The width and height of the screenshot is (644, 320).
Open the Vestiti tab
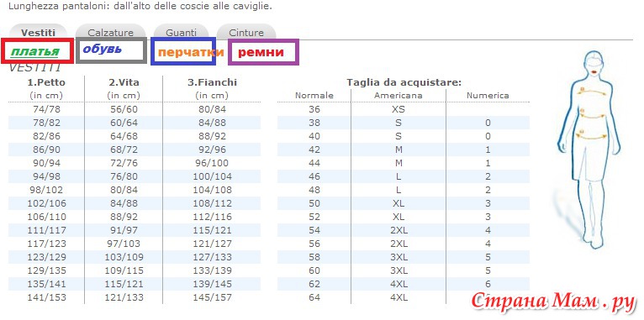pyautogui.click(x=38, y=32)
